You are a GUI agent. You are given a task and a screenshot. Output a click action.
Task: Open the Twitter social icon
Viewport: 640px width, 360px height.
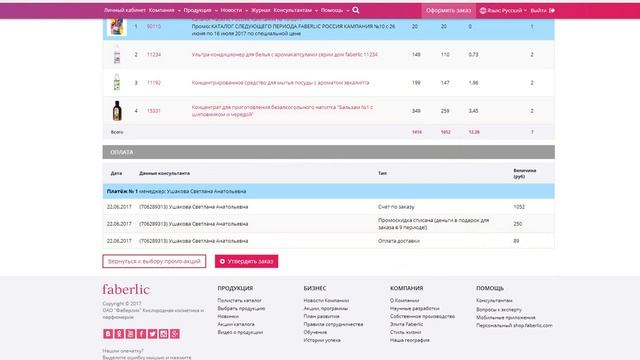coord(152,334)
